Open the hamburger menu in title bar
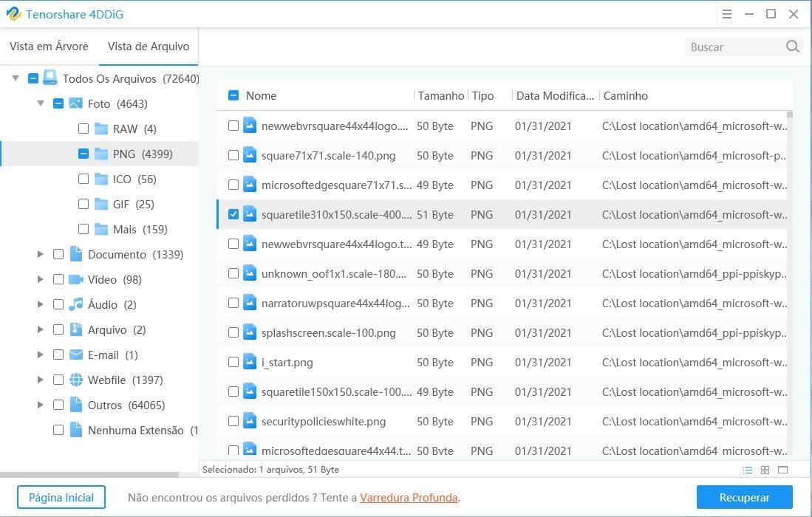The height and width of the screenshot is (517, 812). click(727, 14)
